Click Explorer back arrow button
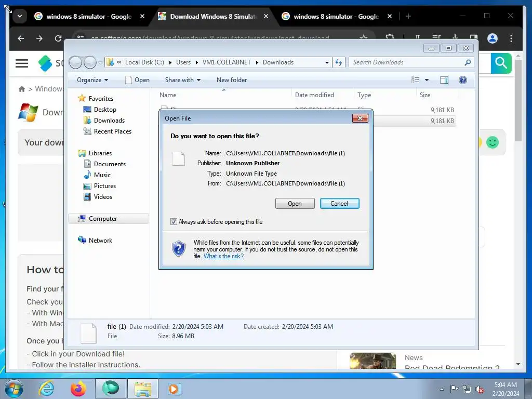The width and height of the screenshot is (532, 399). point(76,62)
